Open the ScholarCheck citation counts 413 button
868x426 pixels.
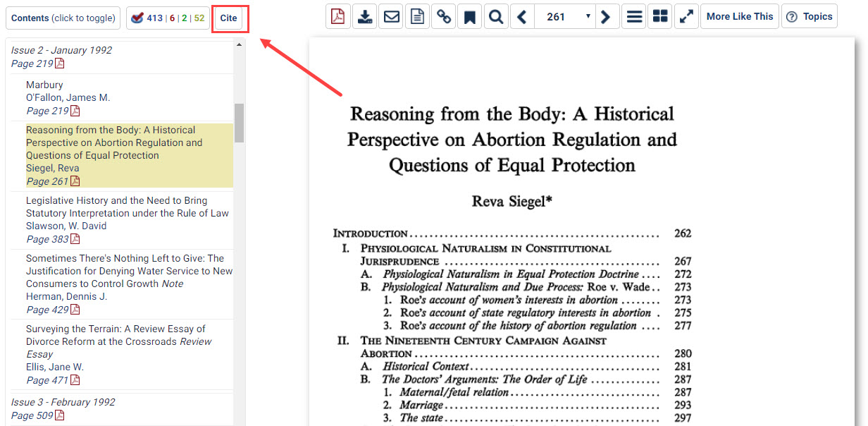168,18
